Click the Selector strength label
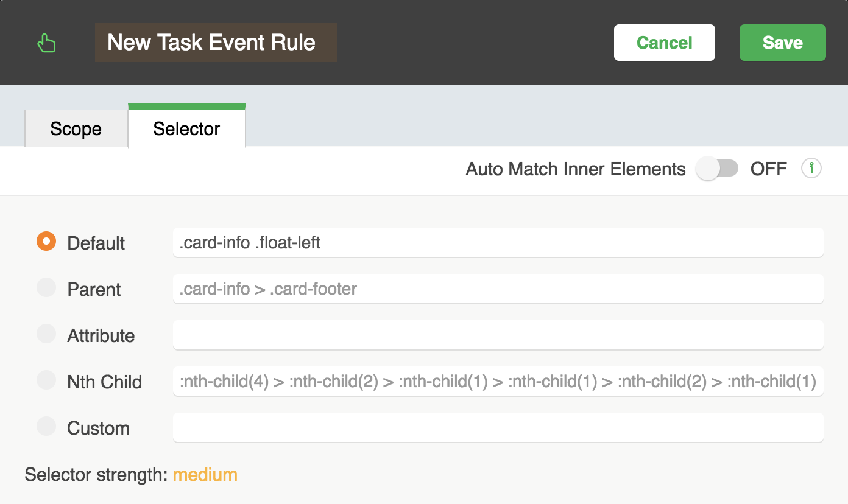 (96, 475)
